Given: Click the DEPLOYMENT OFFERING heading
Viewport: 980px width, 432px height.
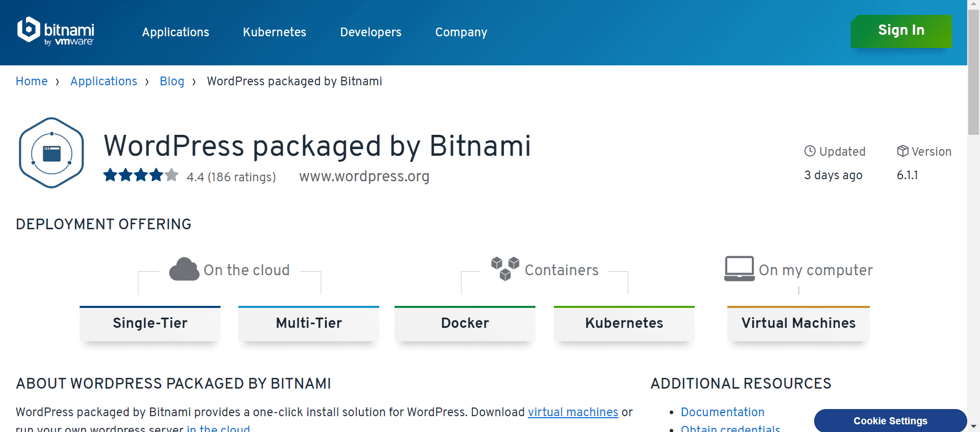Looking at the screenshot, I should click(104, 224).
